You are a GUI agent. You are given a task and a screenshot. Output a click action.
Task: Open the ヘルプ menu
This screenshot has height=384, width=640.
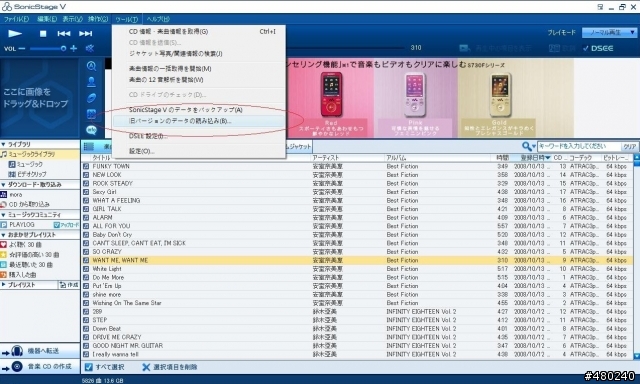pyautogui.click(x=158, y=19)
